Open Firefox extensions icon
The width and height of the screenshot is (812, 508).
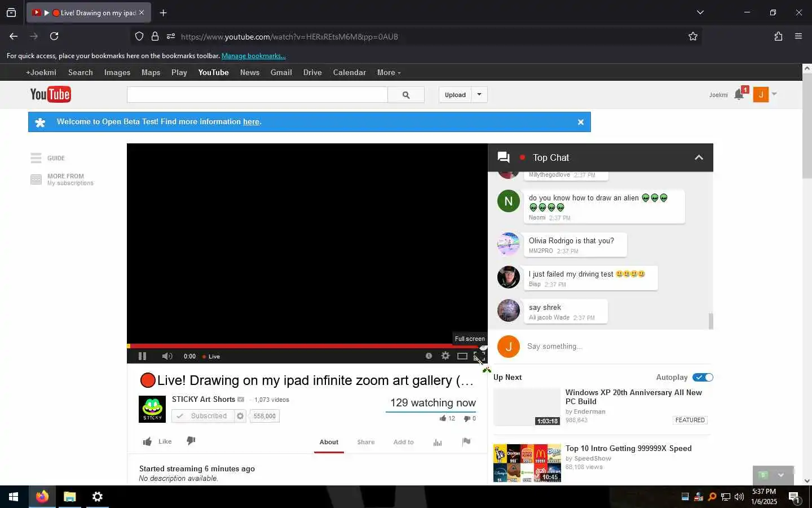tap(778, 36)
